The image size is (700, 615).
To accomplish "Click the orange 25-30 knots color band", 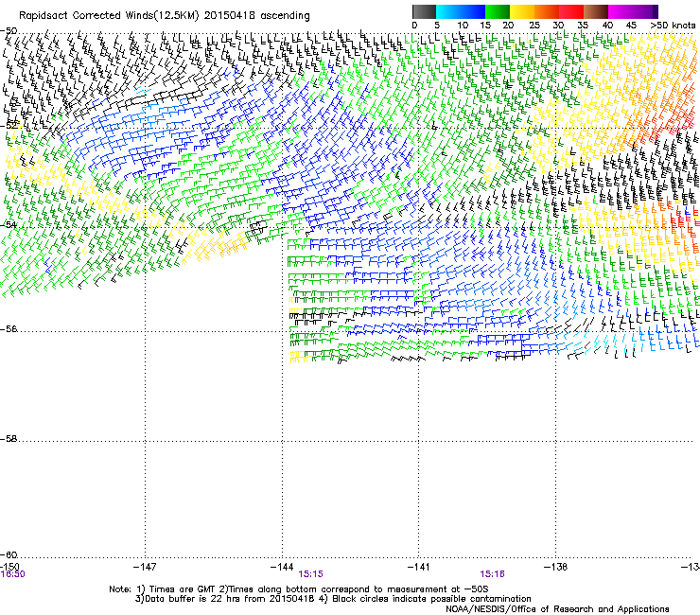I will [547, 11].
